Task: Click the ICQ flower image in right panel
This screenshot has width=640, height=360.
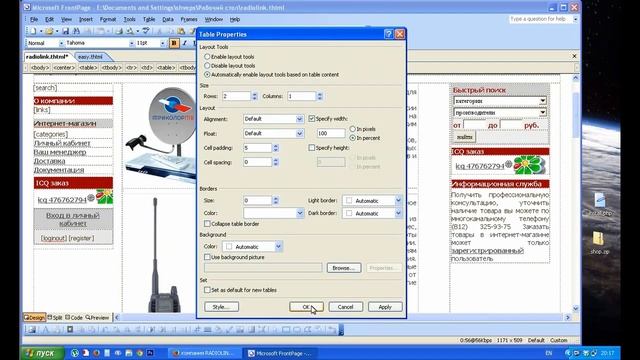Action: pos(529,165)
